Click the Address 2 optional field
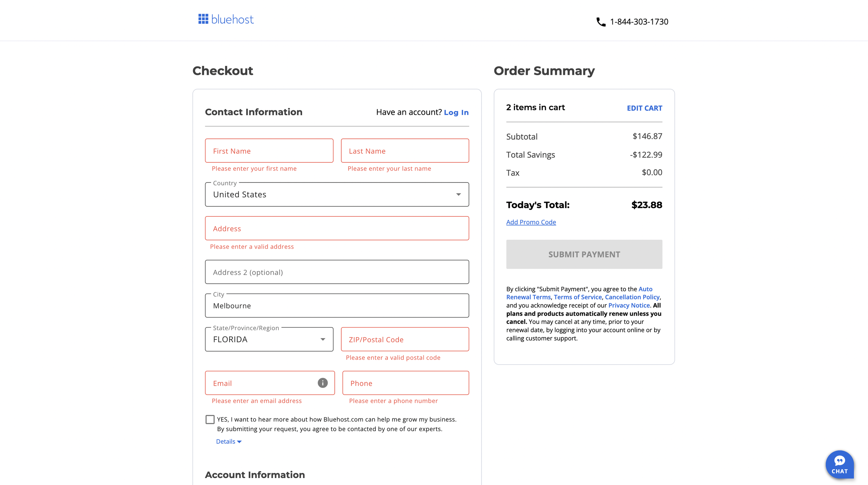This screenshot has width=868, height=485. [x=337, y=272]
